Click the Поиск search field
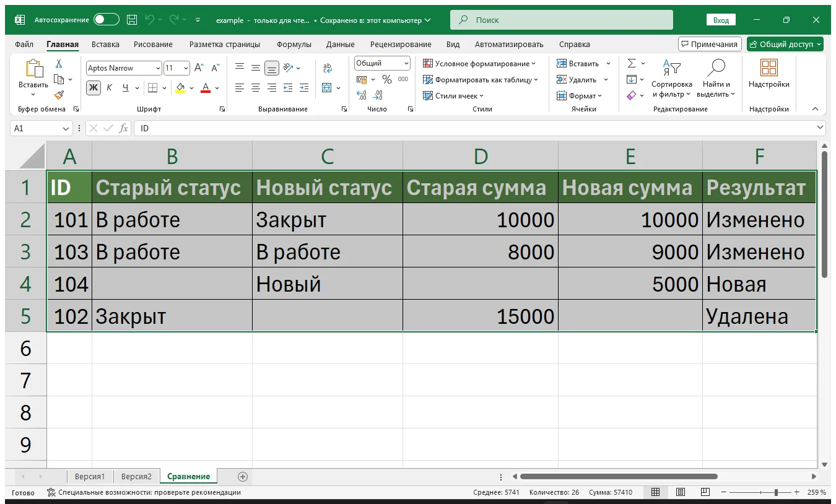This screenshot has height=504, width=836. point(562,20)
